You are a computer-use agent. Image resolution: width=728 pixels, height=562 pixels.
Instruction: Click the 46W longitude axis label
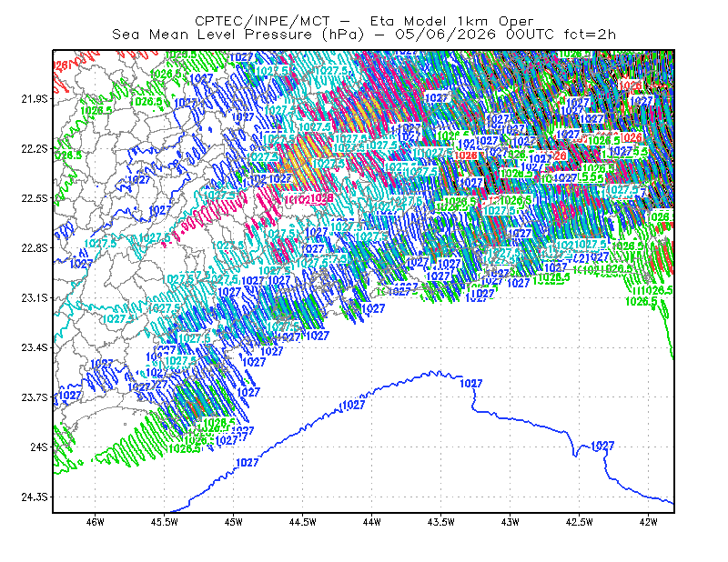point(96,522)
